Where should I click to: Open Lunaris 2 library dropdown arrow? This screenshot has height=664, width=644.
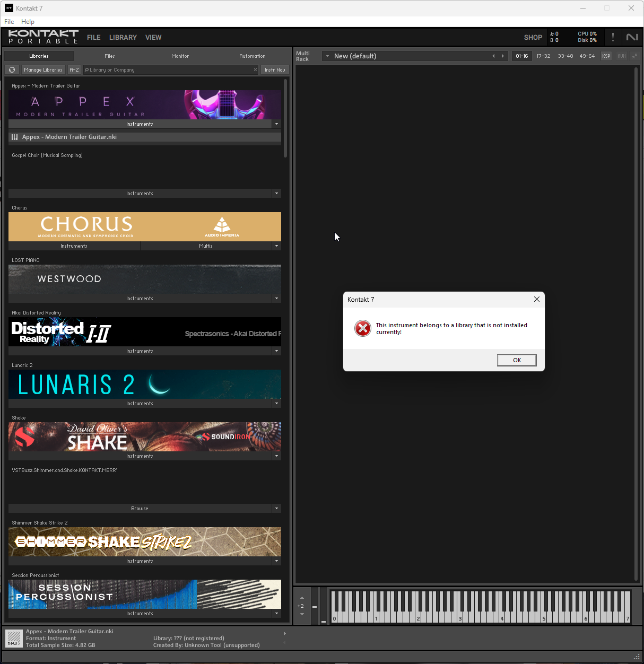coord(276,403)
